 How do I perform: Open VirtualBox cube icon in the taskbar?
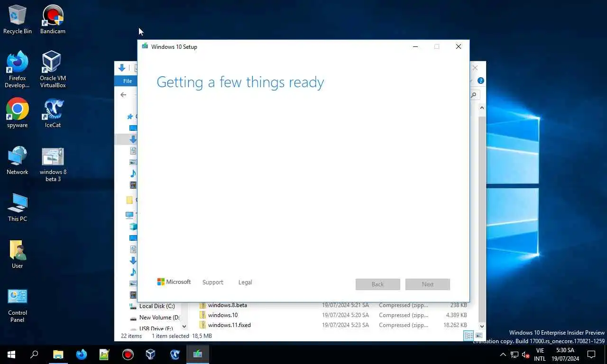coord(150,354)
